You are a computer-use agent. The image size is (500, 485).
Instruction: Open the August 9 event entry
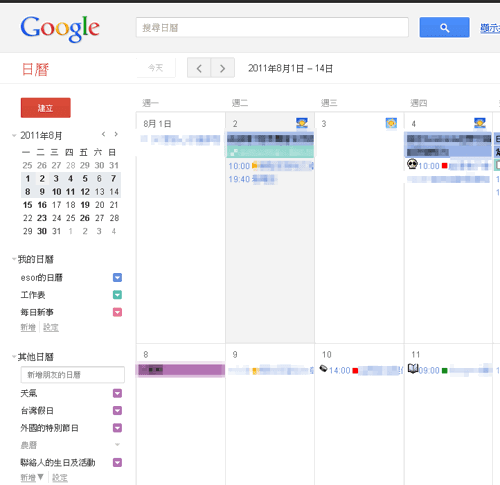pos(271,370)
